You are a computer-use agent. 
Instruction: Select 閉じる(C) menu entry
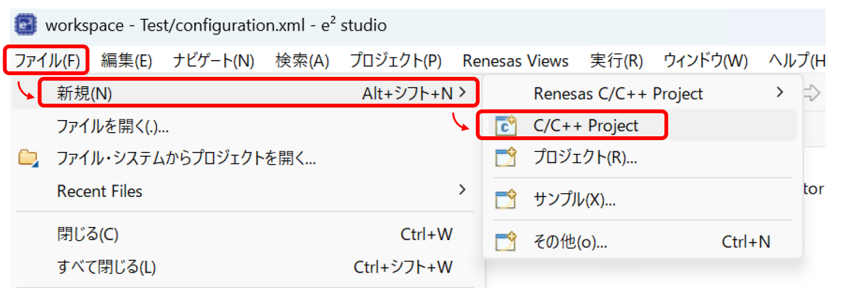click(246, 234)
